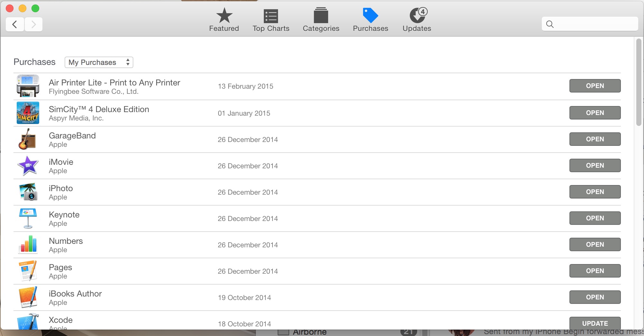
Task: Go back with the left chevron
Action: tap(15, 24)
